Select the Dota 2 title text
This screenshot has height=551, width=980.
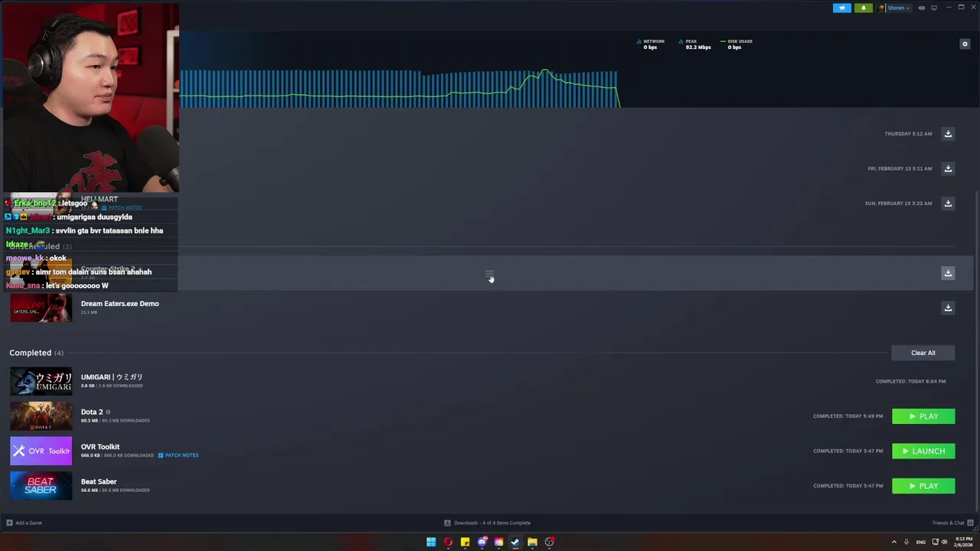pos(92,412)
